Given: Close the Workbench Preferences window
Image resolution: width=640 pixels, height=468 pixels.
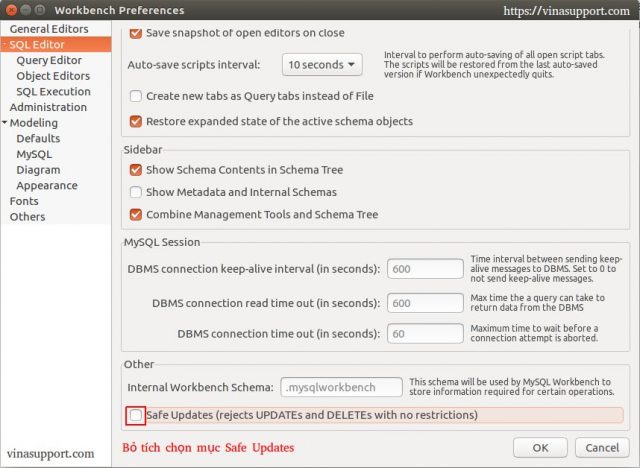Looking at the screenshot, I should [x=11, y=10].
